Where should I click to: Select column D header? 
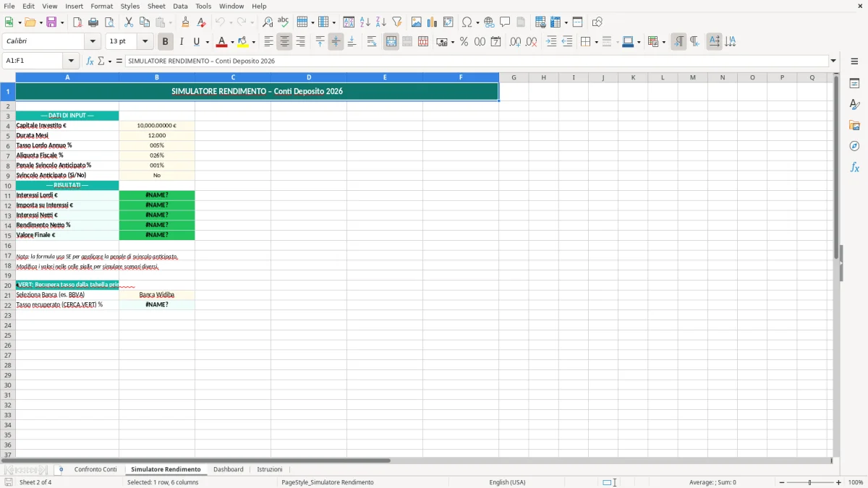click(x=309, y=77)
